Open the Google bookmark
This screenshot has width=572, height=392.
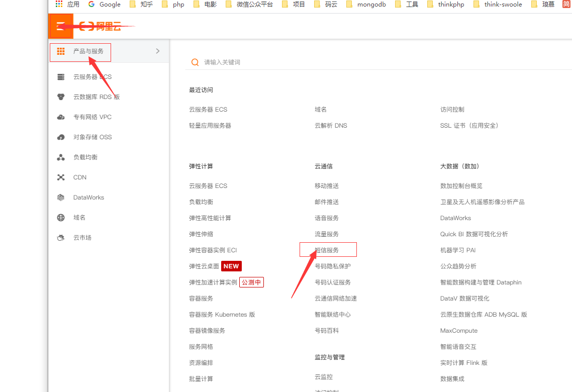click(105, 5)
